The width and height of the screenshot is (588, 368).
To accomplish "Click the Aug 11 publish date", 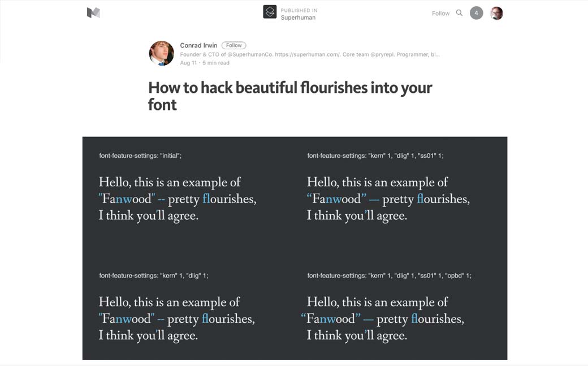I will [x=188, y=63].
